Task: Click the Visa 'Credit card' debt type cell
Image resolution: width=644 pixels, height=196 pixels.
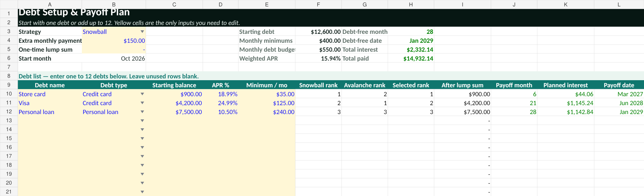Action: (x=114, y=103)
